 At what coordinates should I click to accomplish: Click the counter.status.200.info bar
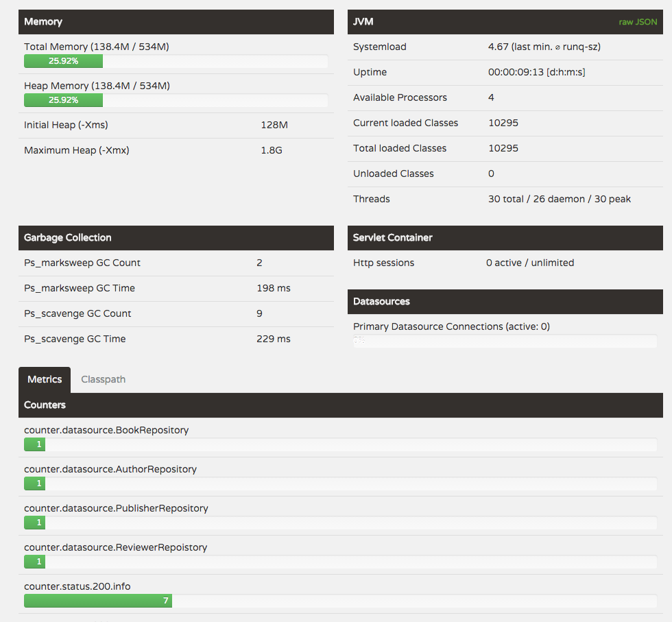click(x=340, y=601)
